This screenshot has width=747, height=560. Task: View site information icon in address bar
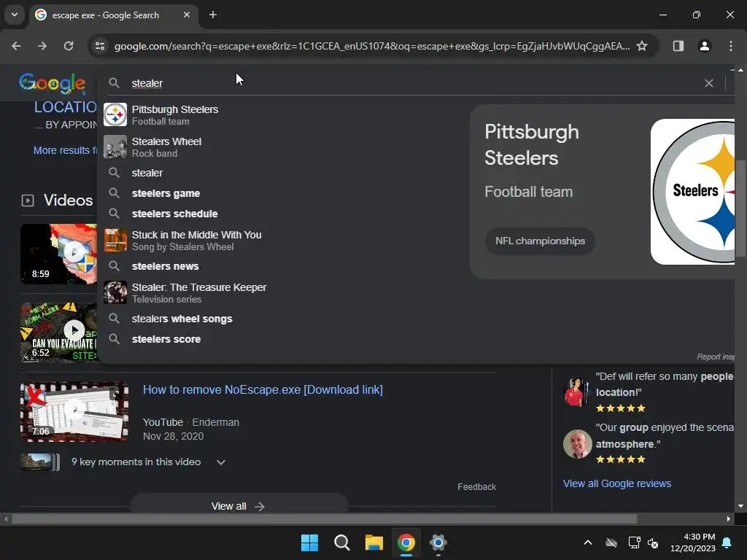click(100, 46)
